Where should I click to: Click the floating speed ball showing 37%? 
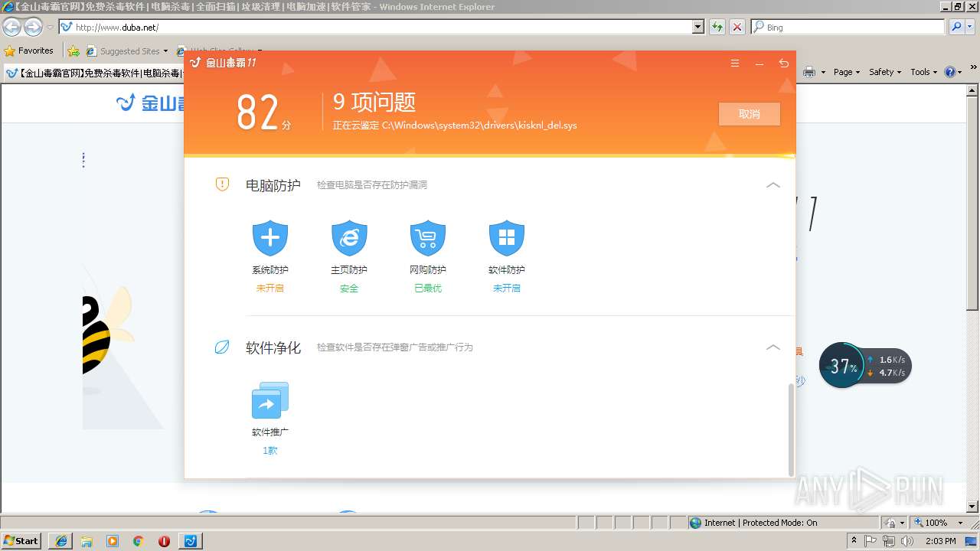[842, 366]
